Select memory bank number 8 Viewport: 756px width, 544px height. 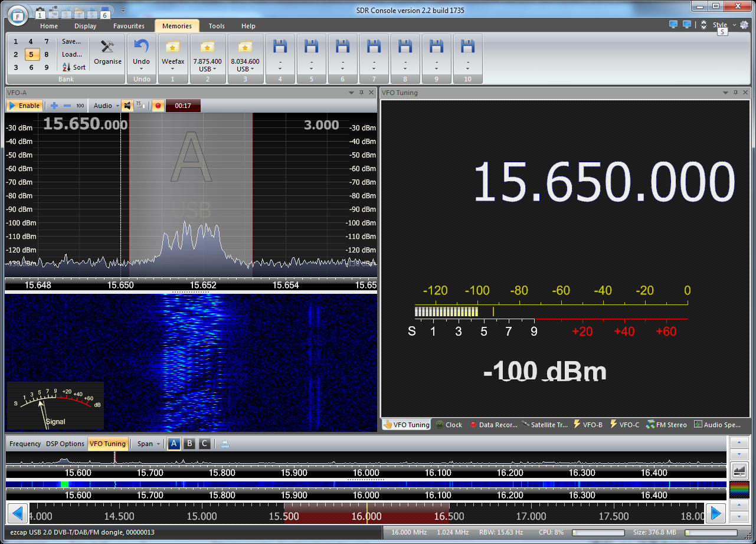click(47, 54)
